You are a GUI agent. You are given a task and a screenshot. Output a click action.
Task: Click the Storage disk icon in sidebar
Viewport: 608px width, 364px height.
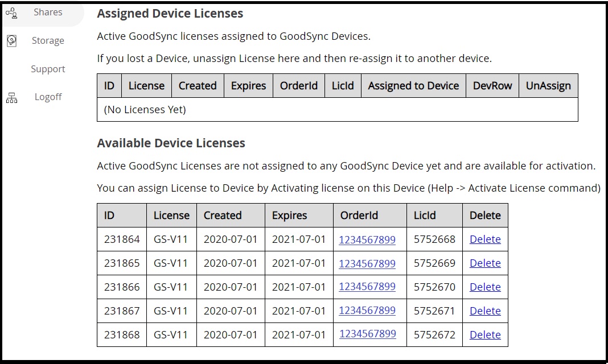(x=11, y=41)
